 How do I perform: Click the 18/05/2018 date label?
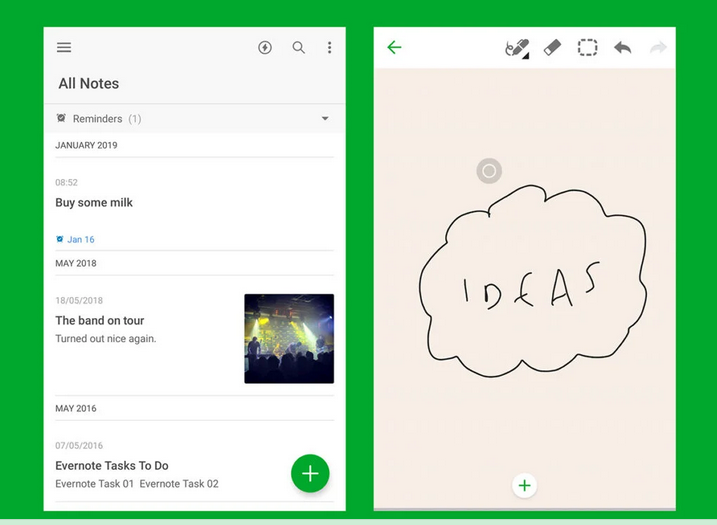[79, 300]
